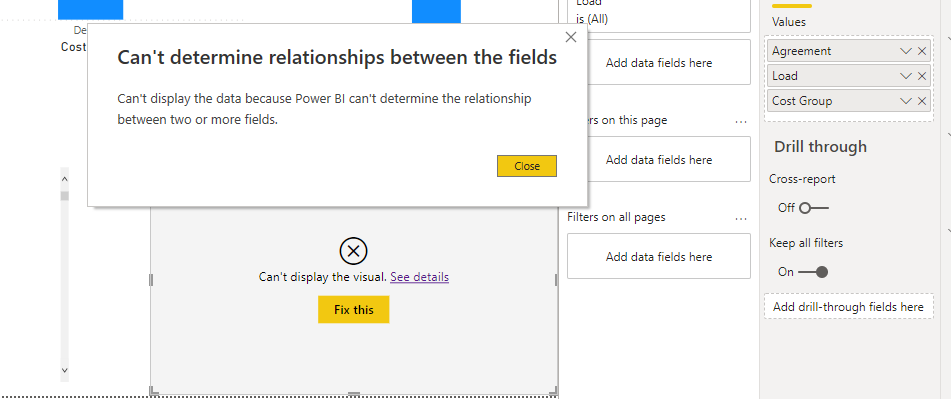951x399 pixels.
Task: Click the scroll-up arrow on left scrollbar
Action: (x=65, y=178)
